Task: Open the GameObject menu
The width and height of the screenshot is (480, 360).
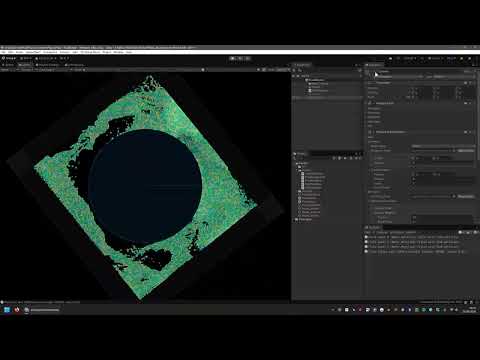Action: [33, 52]
